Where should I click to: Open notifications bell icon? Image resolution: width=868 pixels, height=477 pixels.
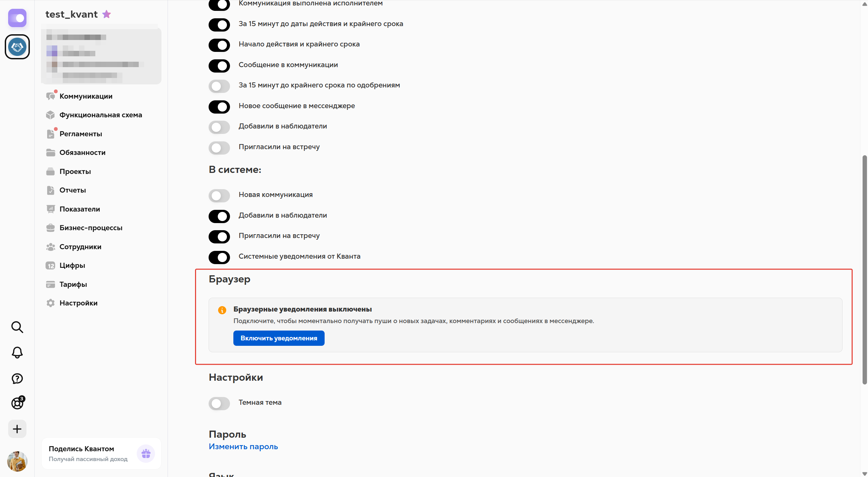pyautogui.click(x=17, y=353)
